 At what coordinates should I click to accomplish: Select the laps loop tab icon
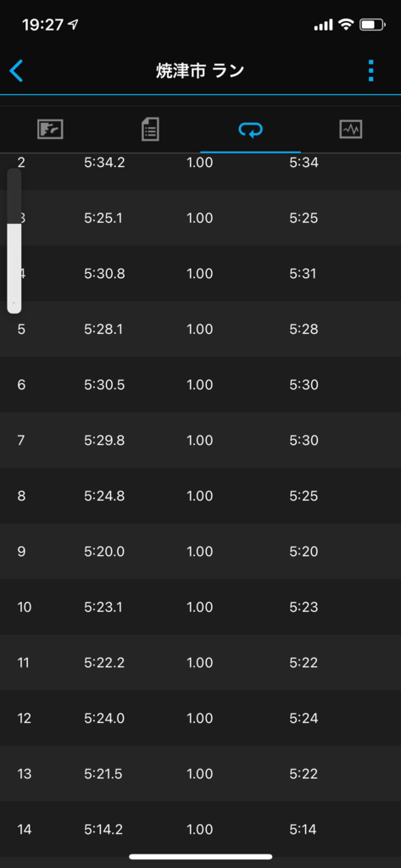click(x=250, y=130)
